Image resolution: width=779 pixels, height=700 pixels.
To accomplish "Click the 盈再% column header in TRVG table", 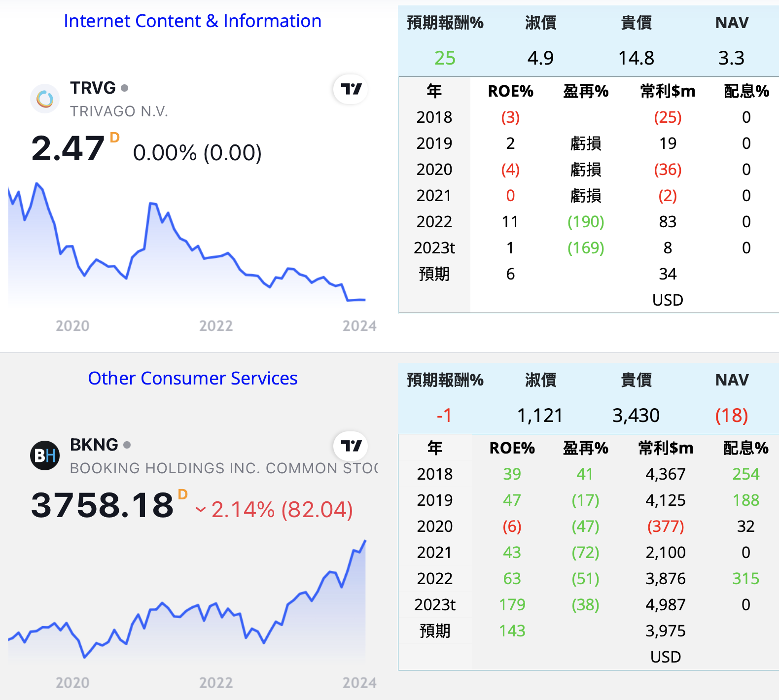I will (586, 91).
